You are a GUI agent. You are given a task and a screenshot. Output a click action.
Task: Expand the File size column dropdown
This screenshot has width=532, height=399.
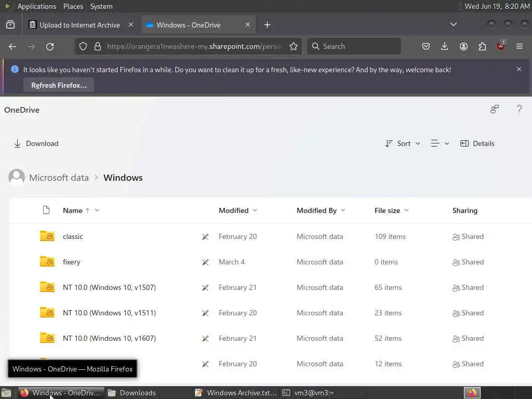click(x=406, y=210)
